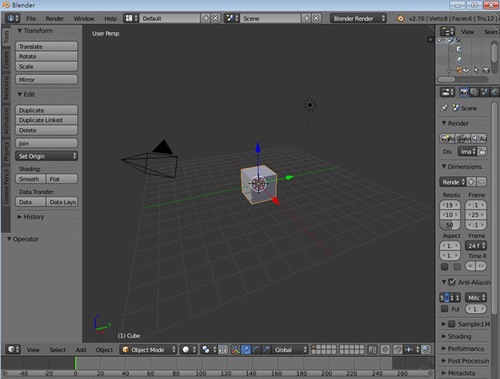Open the Add menu in 3D view header

pos(81,350)
